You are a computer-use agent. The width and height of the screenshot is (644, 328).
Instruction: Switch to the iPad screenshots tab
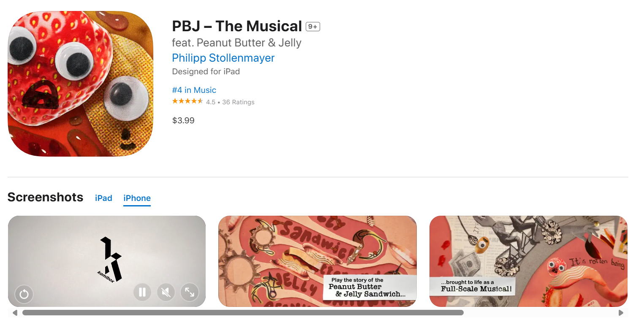103,198
